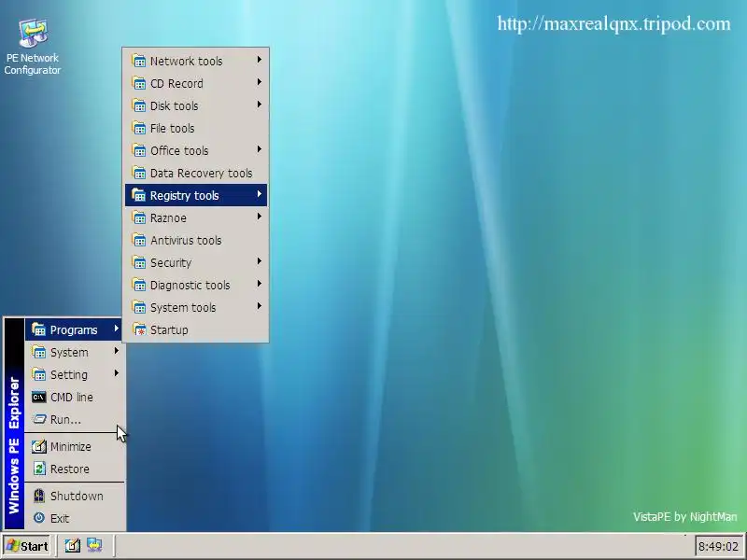
Task: Open the PE Network Configurator desktop icon
Action: pos(33,46)
